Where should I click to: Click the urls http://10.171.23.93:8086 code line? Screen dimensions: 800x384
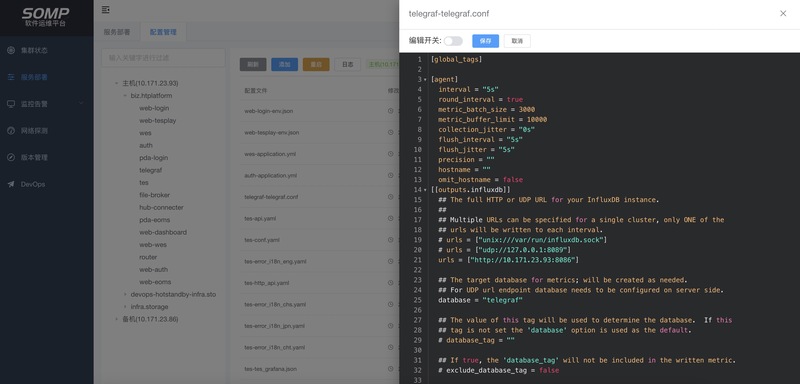[508, 260]
